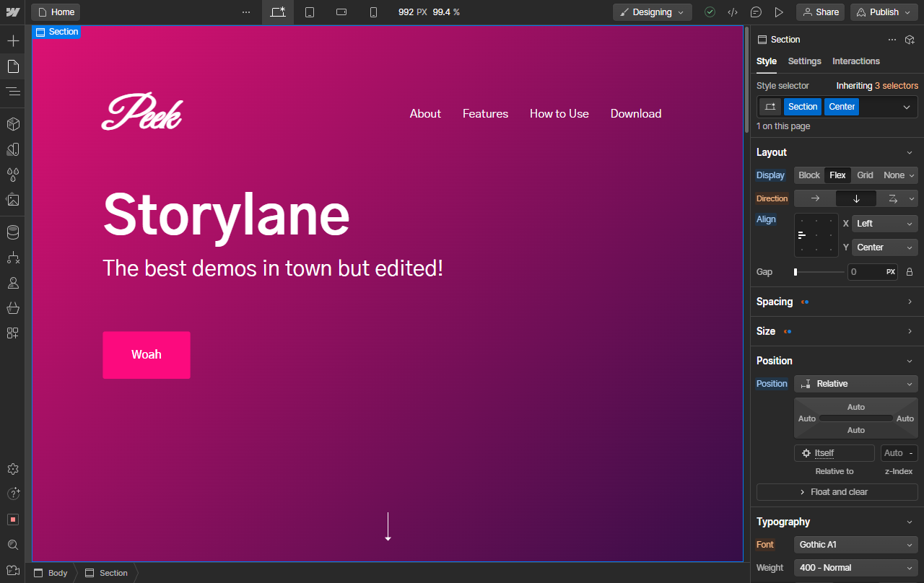Open the Ecommerce basket icon
924x583 pixels.
[x=12, y=308]
